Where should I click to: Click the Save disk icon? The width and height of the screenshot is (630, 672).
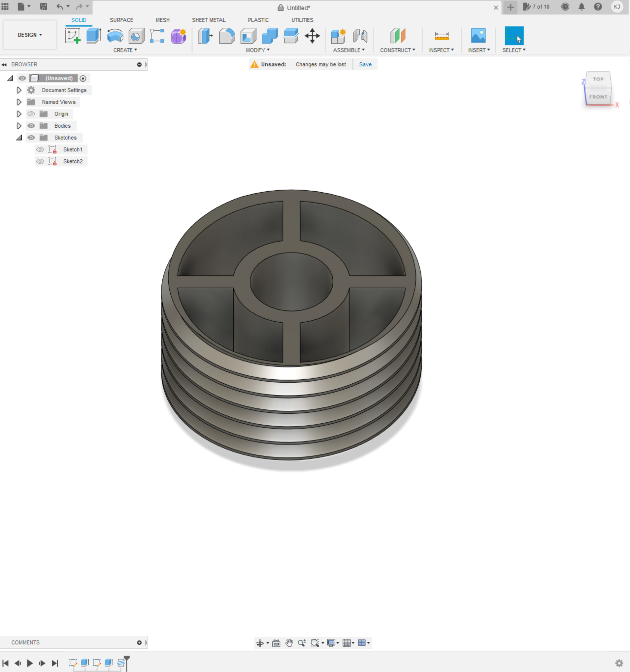tap(43, 6)
